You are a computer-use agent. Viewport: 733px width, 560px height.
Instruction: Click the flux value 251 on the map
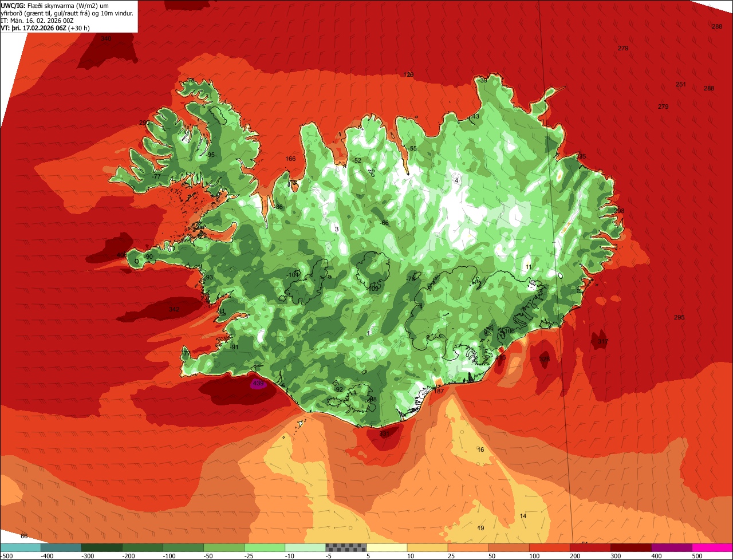[x=680, y=84]
